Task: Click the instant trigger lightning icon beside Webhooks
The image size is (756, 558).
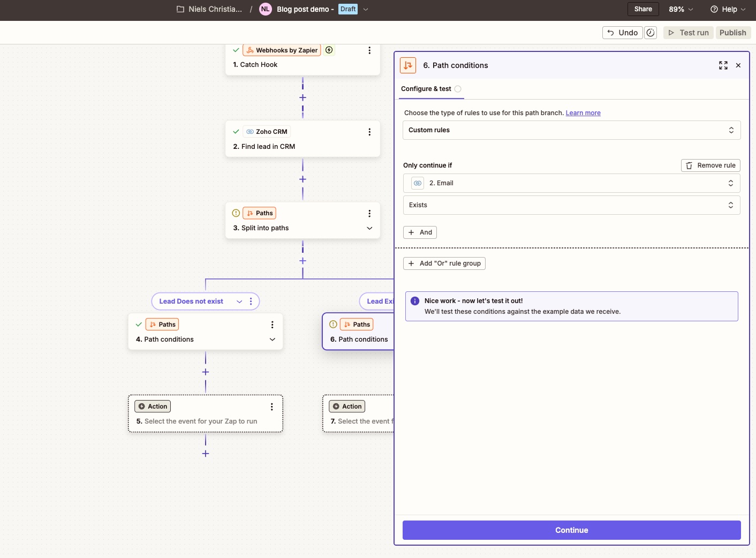Action: click(x=329, y=50)
